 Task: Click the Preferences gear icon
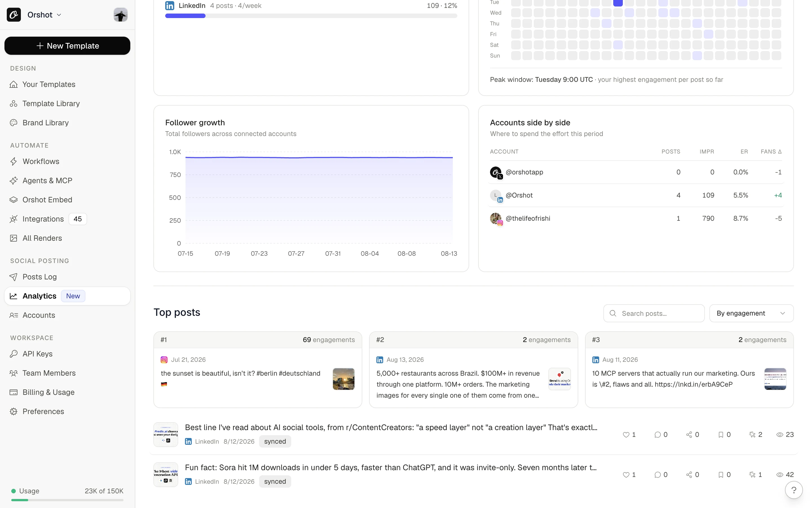click(x=14, y=411)
